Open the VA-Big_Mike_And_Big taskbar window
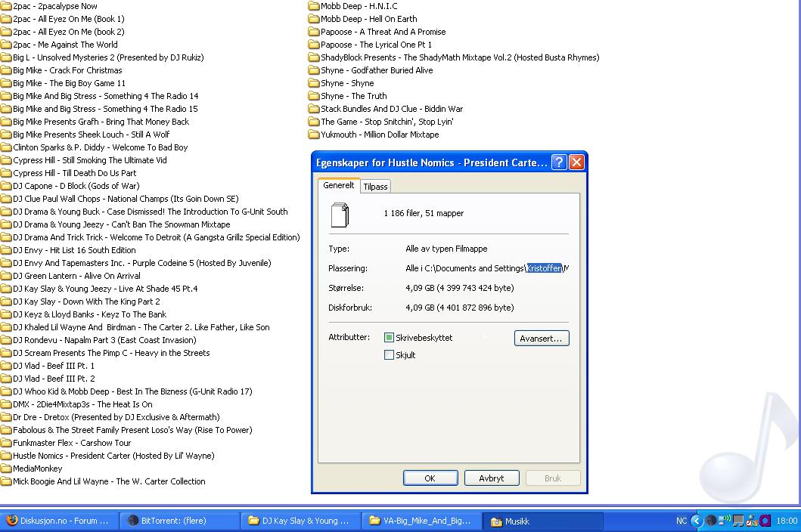 point(421,521)
